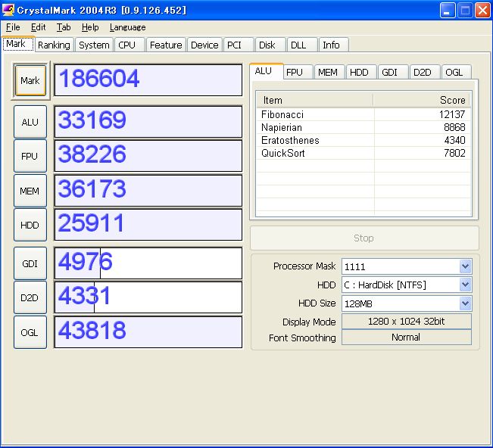This screenshot has height=448, width=493.
Task: Click the CrystalMark title bar app icon
Action: pyautogui.click(x=9, y=10)
